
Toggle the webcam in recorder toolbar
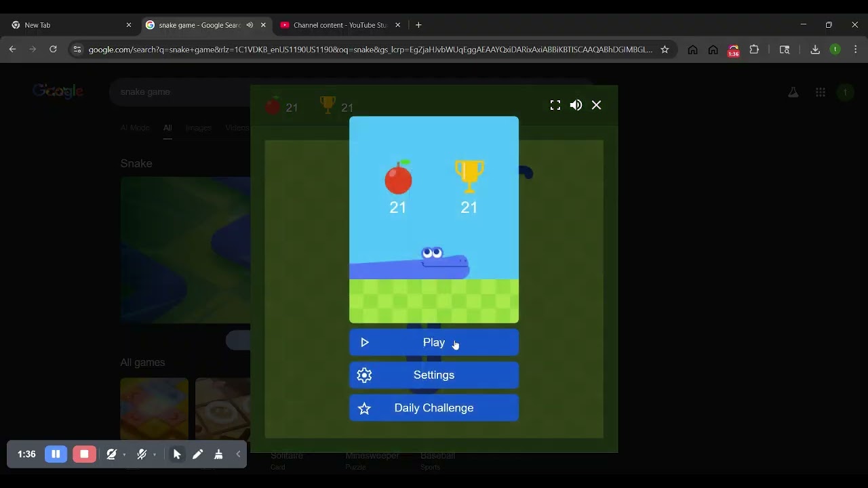pyautogui.click(x=111, y=454)
